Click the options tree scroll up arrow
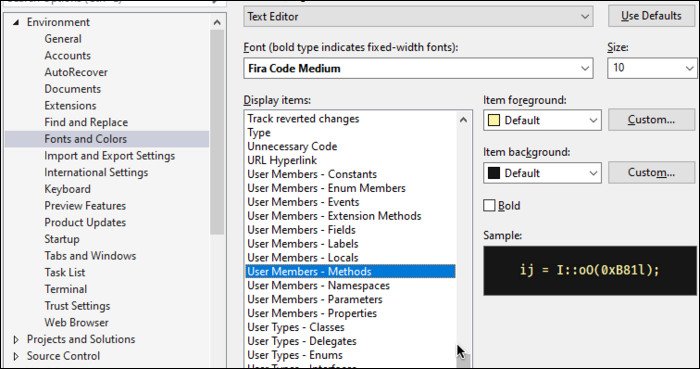Screen dimensions: 700x369 click(217, 22)
